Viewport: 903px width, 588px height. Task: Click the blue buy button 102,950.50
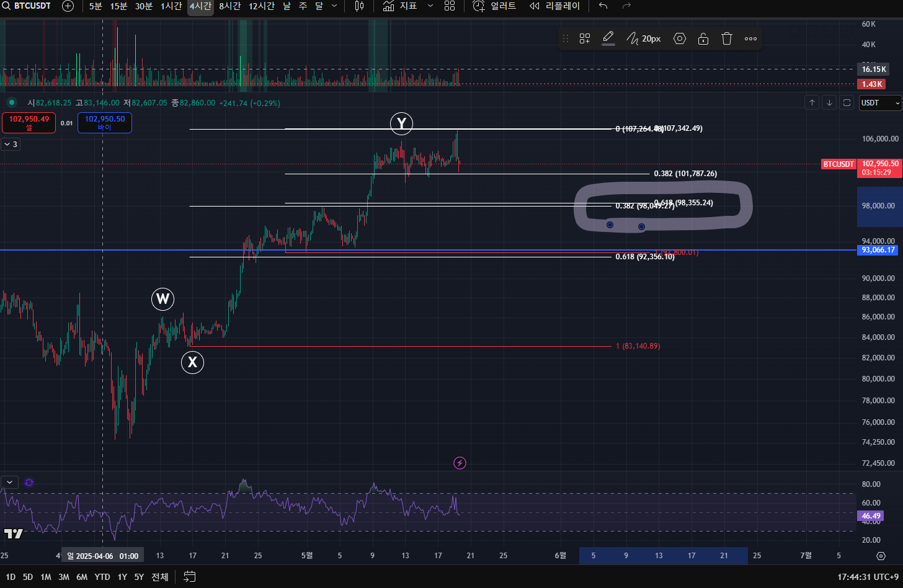[x=105, y=123]
